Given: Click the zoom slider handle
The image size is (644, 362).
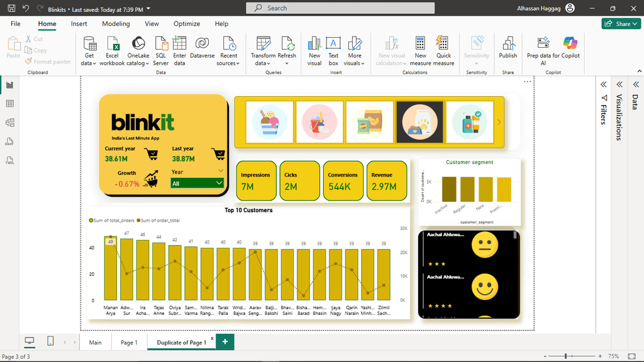Looking at the screenshot, I should 565,356.
